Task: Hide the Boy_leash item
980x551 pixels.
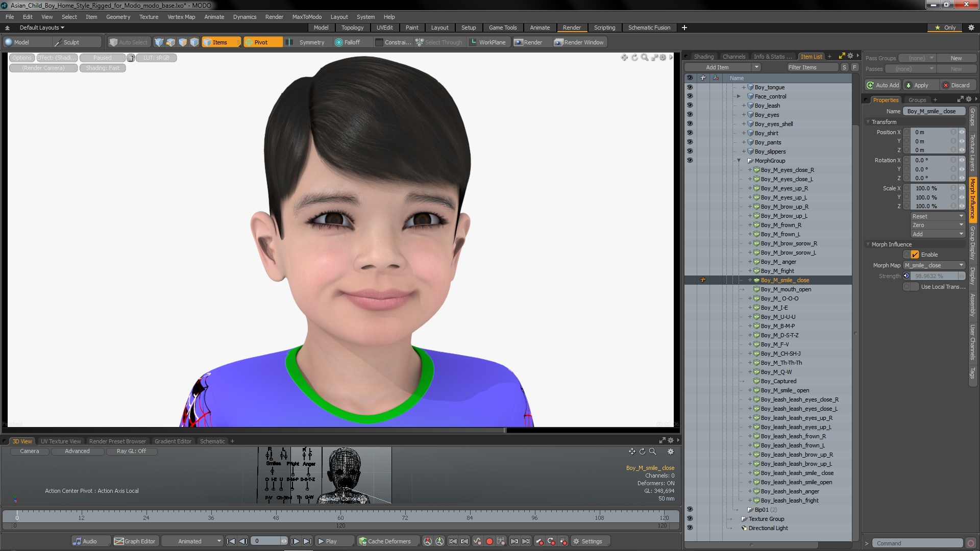Action: [x=690, y=106]
